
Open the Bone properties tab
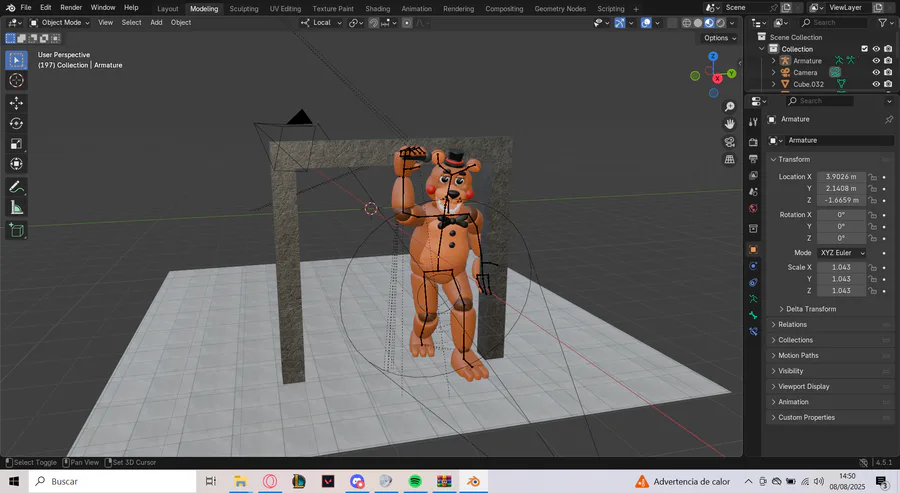coord(753,315)
